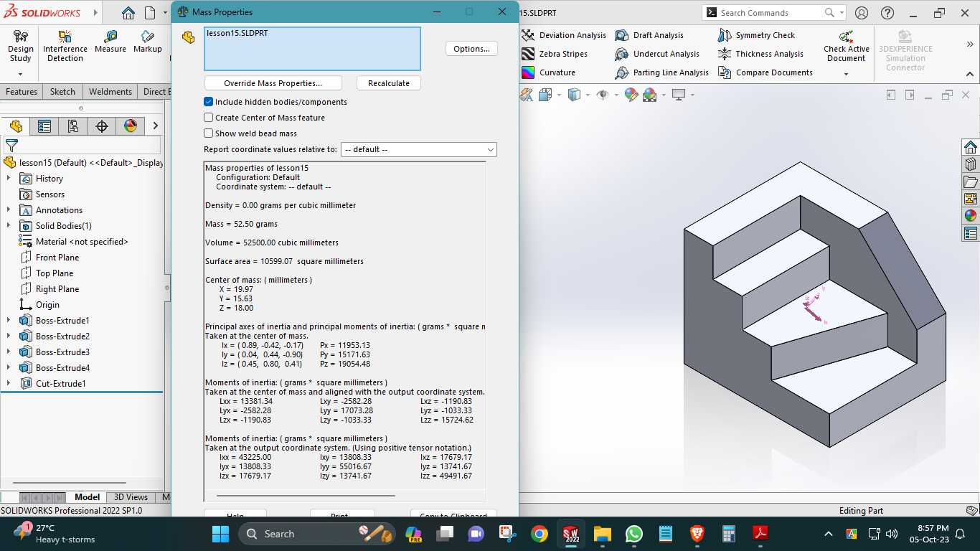
Task: Go to the SolidWorks Home icon
Action: coord(128,13)
